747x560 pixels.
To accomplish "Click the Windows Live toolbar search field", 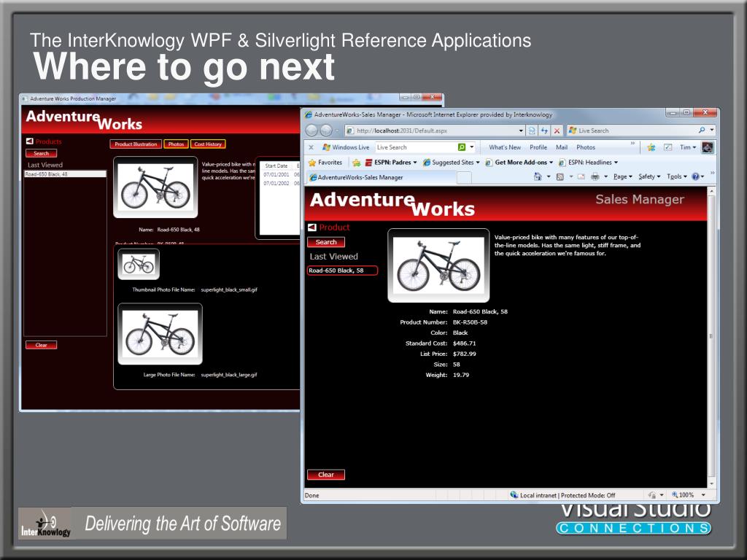I will [415, 147].
